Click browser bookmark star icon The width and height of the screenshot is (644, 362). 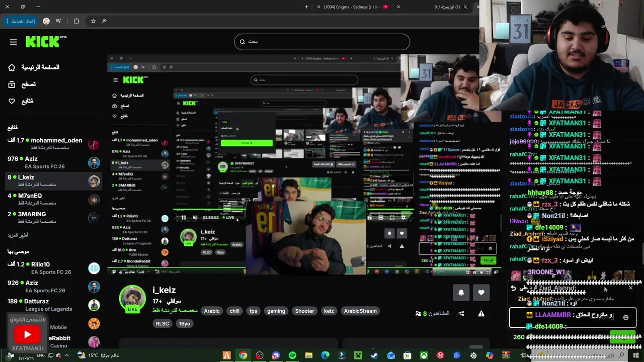[x=93, y=21]
